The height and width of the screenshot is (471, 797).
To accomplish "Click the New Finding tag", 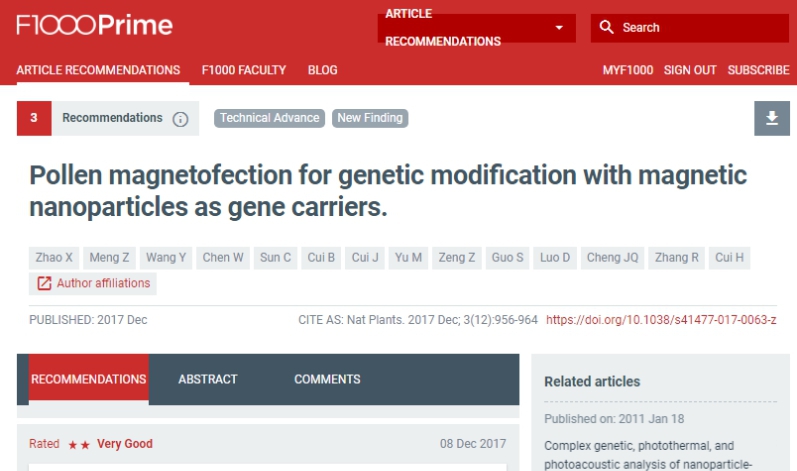I will [370, 118].
